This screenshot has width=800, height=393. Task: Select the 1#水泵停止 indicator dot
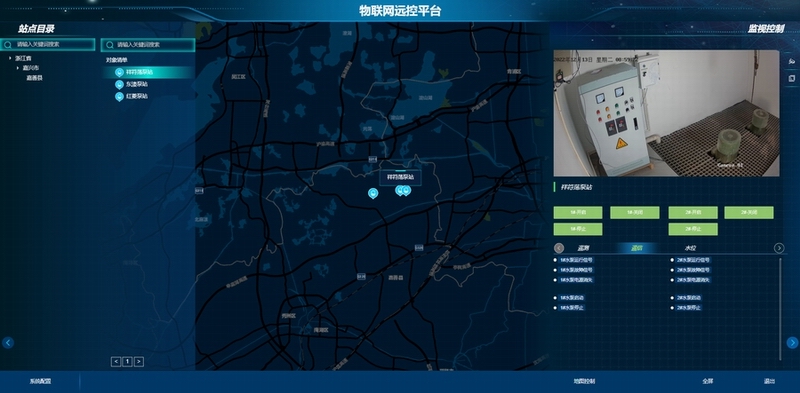coord(556,308)
